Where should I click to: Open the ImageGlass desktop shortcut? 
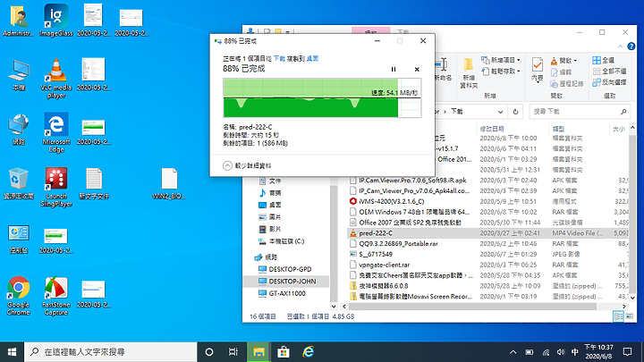pos(57,18)
